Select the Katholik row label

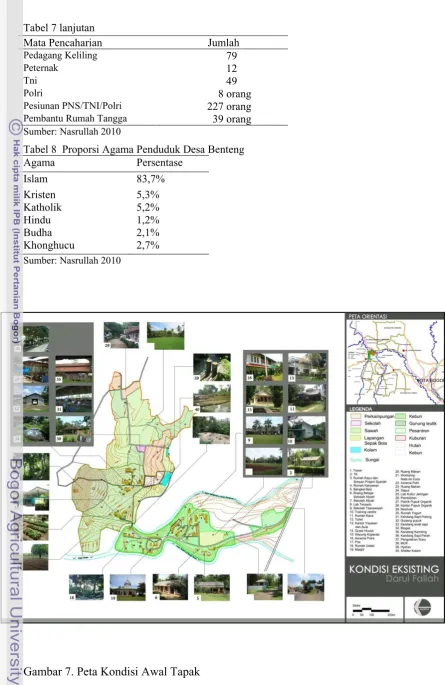click(42, 207)
